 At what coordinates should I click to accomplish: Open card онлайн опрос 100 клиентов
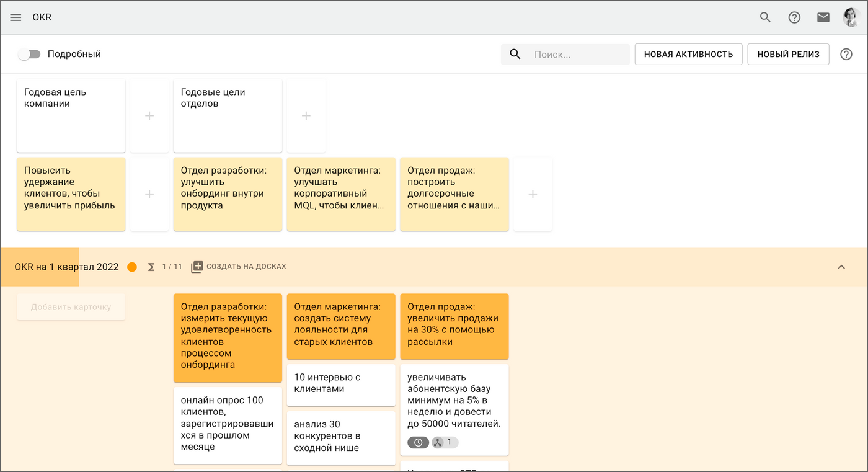[228, 425]
